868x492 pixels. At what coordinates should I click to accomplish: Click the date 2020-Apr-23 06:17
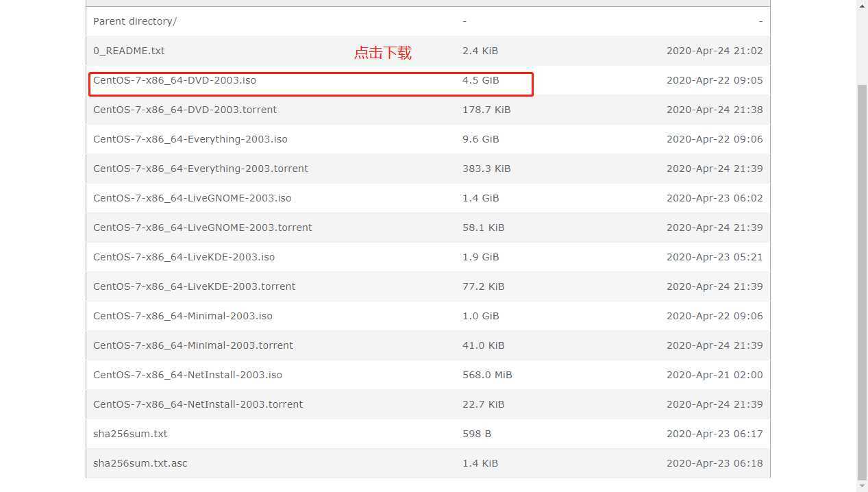pos(715,434)
